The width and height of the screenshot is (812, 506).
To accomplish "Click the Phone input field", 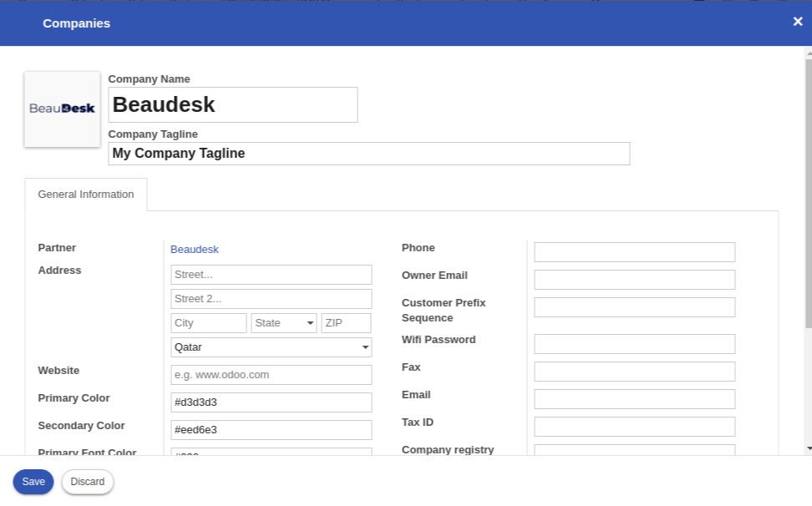I will [x=635, y=252].
